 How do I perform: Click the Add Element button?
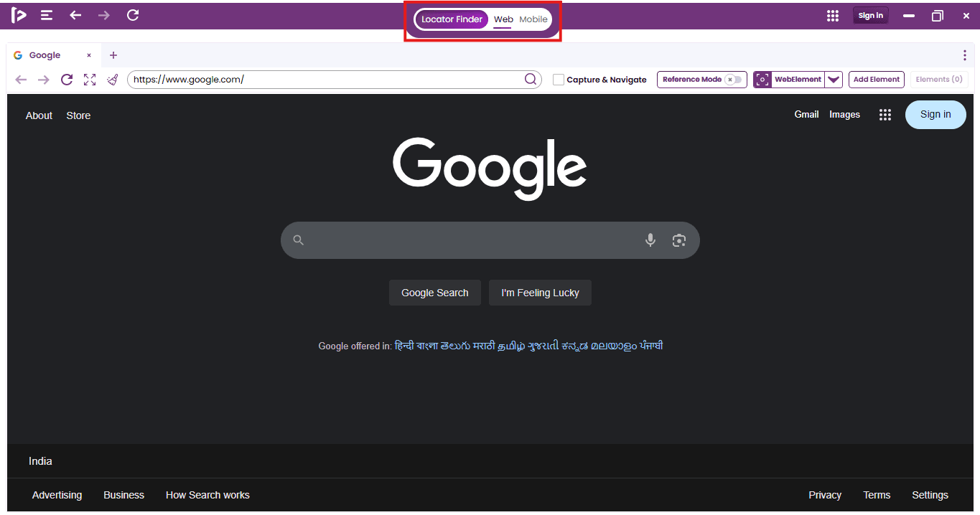(x=877, y=80)
